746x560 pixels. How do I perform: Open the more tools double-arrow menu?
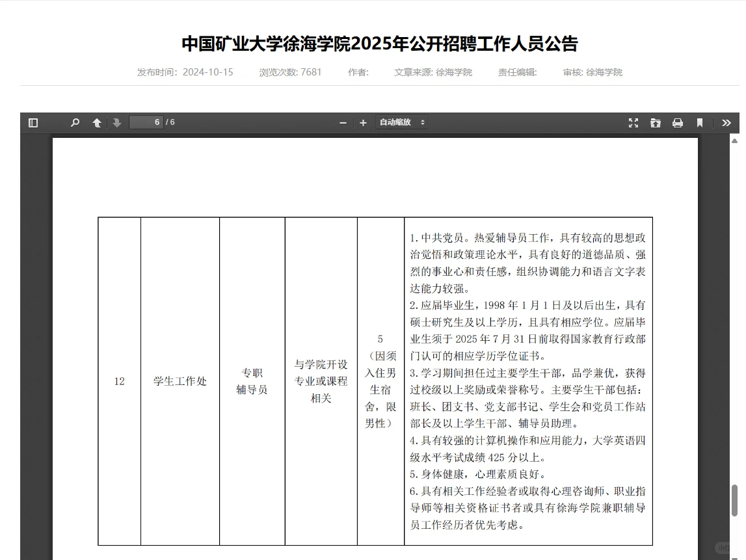726,123
